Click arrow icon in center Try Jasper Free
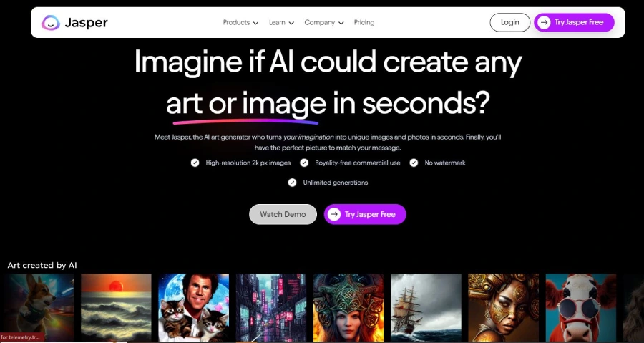 click(334, 214)
